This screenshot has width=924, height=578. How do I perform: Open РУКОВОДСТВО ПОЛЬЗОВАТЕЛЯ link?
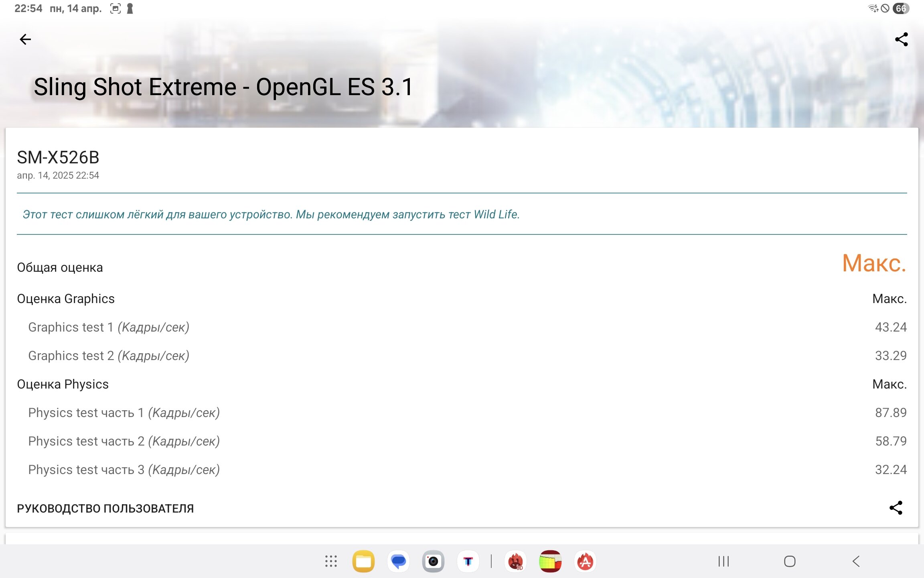point(105,509)
